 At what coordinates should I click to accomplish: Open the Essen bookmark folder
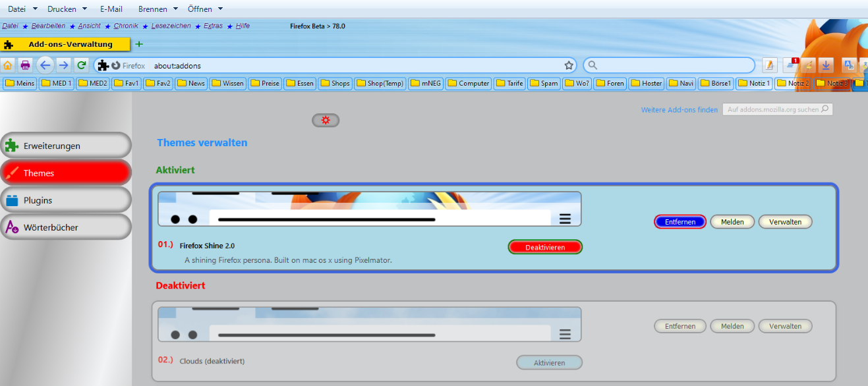point(300,84)
